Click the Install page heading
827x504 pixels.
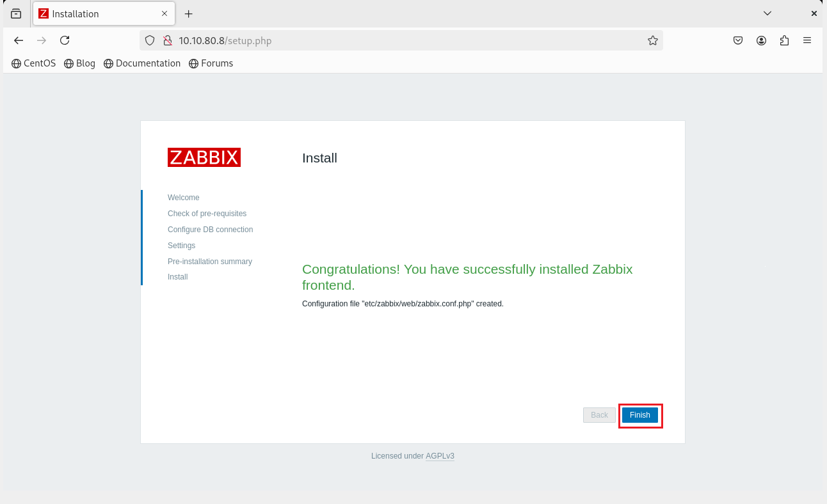point(319,158)
